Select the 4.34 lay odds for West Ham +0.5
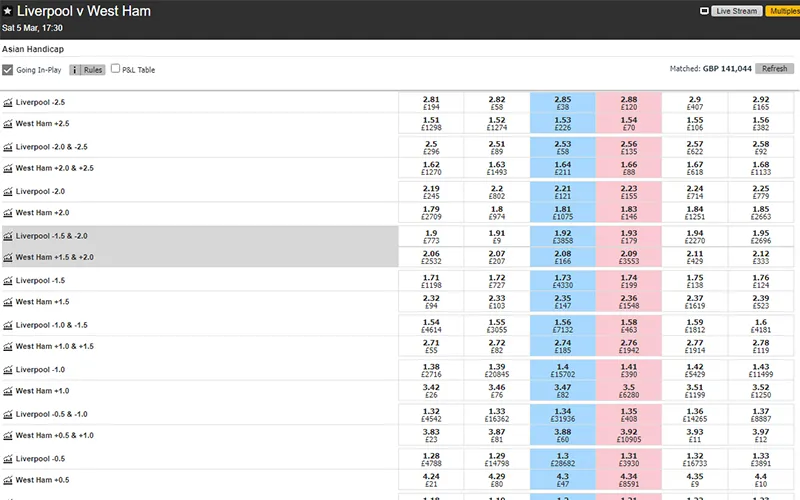The image size is (800, 500). click(x=629, y=480)
